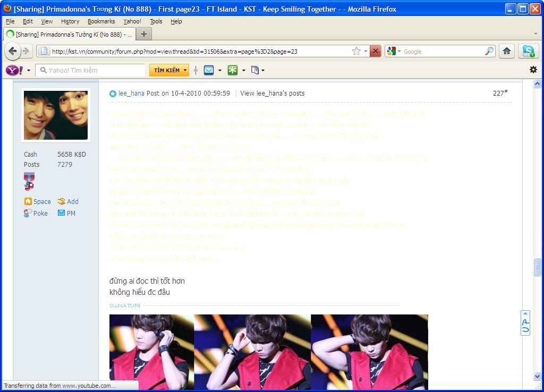The height and width of the screenshot is (392, 544).
Task: Click the scrollbar down arrow
Action: 537,376
